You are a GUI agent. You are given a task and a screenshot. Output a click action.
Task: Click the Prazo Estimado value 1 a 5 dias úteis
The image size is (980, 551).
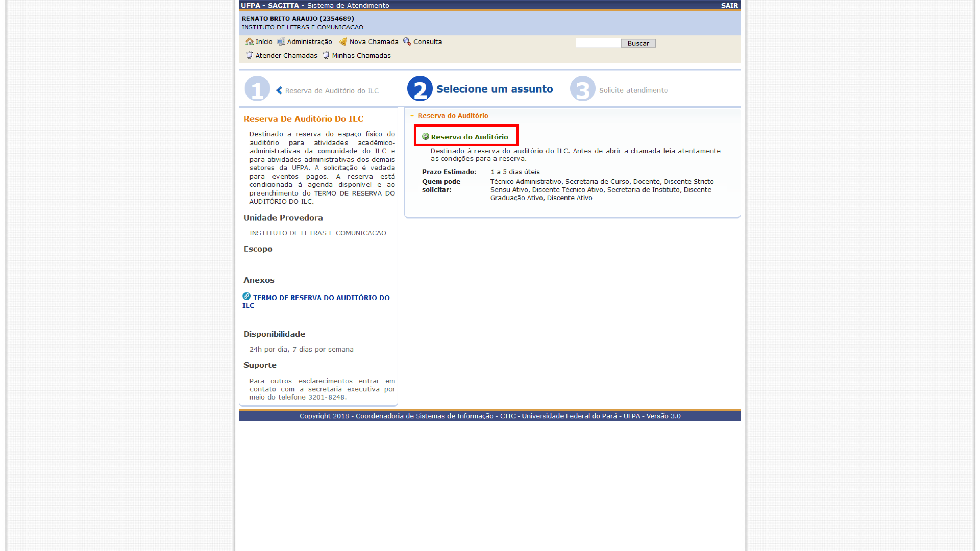coord(515,172)
